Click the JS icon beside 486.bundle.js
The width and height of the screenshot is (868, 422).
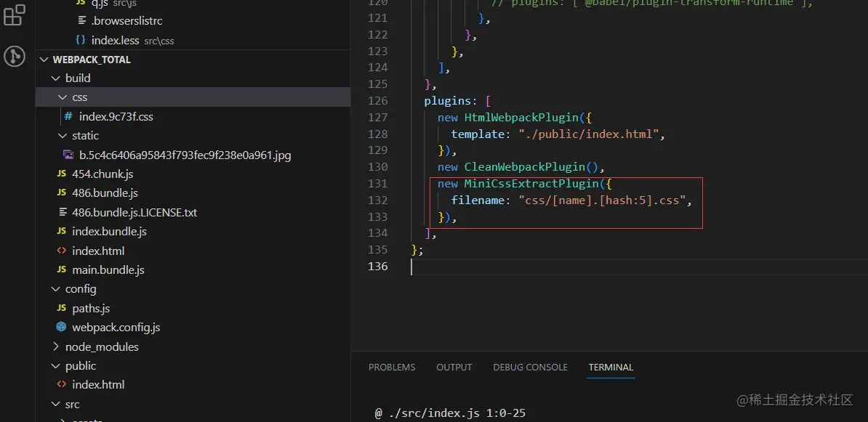(x=62, y=193)
